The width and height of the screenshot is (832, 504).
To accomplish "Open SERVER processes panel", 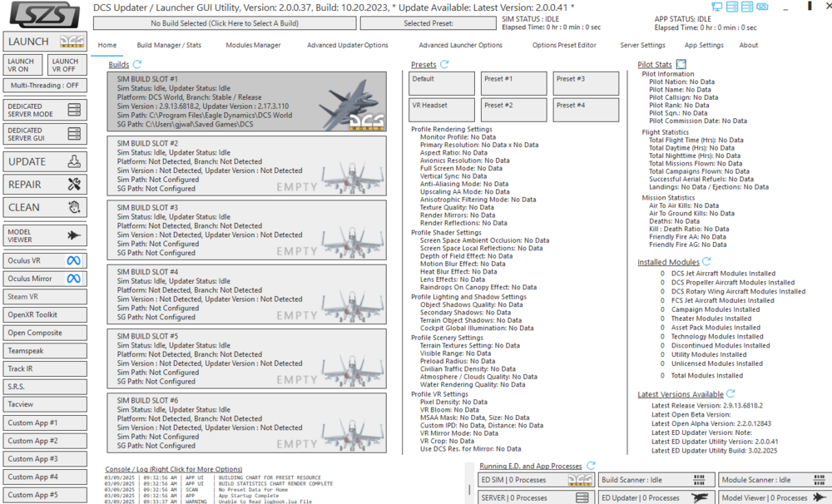I will pyautogui.click(x=537, y=497).
